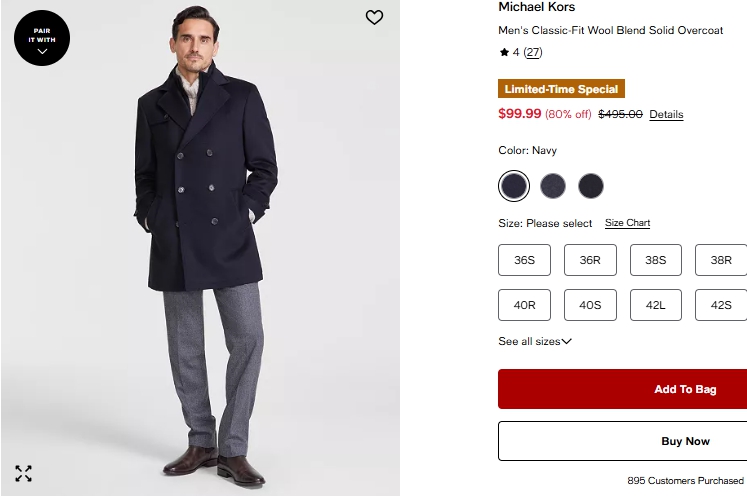Image resolution: width=747 pixels, height=500 pixels.
Task: Open the 27 reviews link
Action: 533,52
